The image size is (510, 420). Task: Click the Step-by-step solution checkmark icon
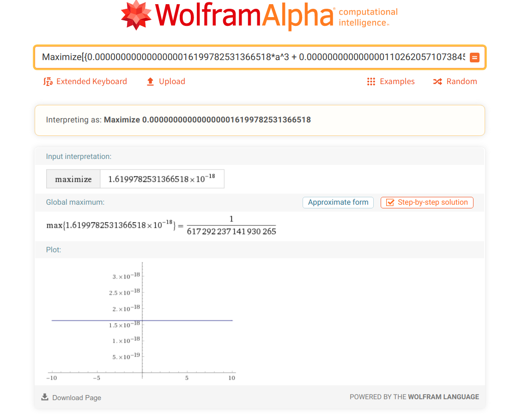pos(390,202)
